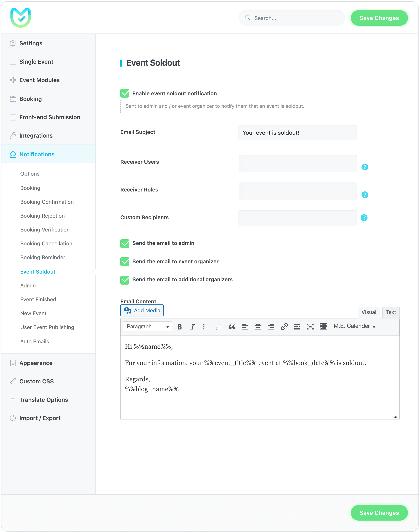Show the toolbar toggle keyboard icon
420x532 pixels.
(x=323, y=327)
